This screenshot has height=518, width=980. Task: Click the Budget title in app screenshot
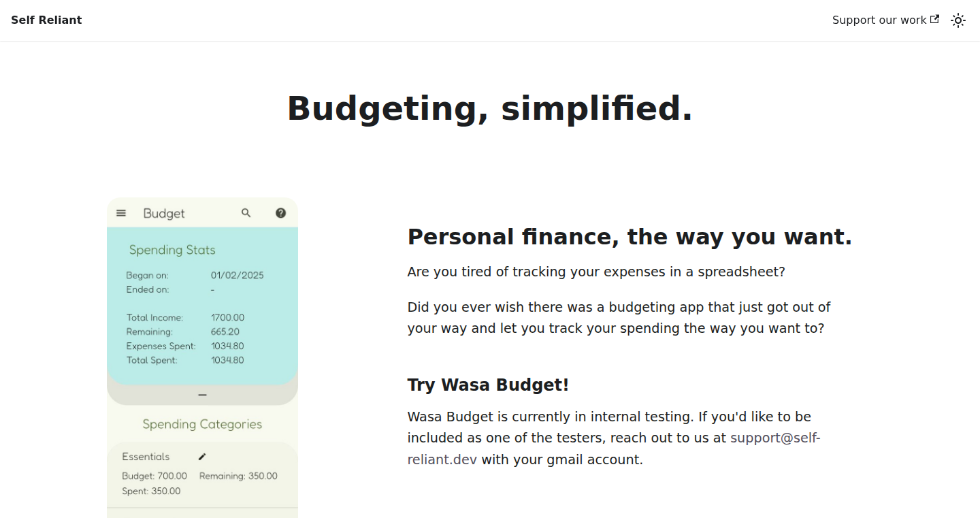164,214
